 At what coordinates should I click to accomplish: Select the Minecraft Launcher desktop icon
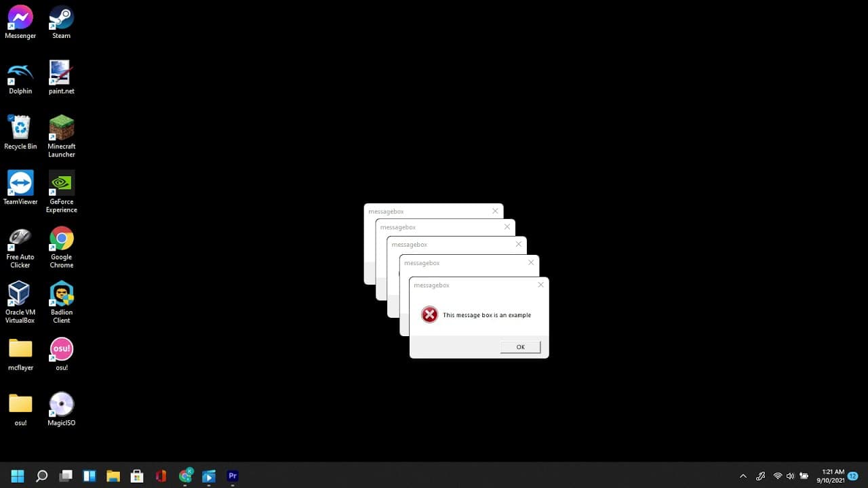click(61, 137)
